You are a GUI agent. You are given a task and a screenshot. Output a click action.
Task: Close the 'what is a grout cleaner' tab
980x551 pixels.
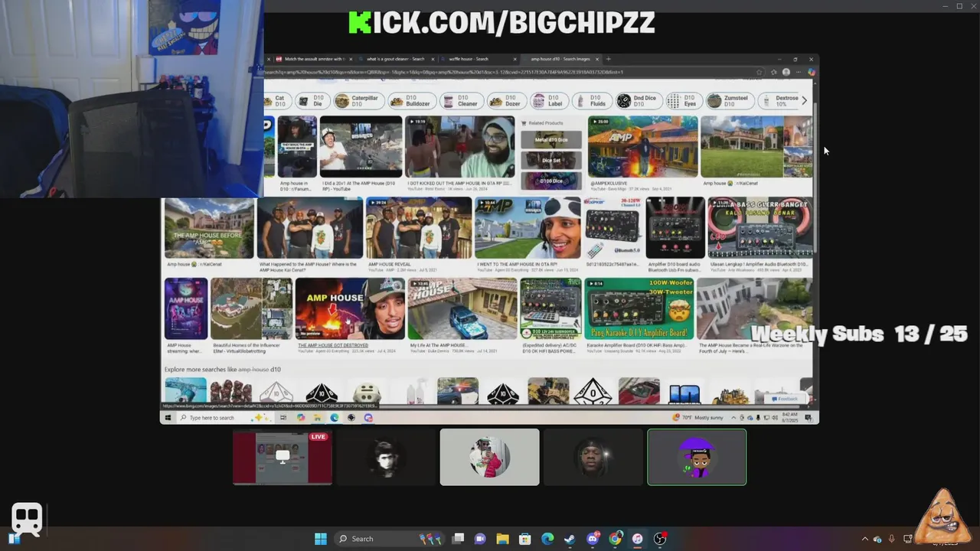(x=433, y=59)
